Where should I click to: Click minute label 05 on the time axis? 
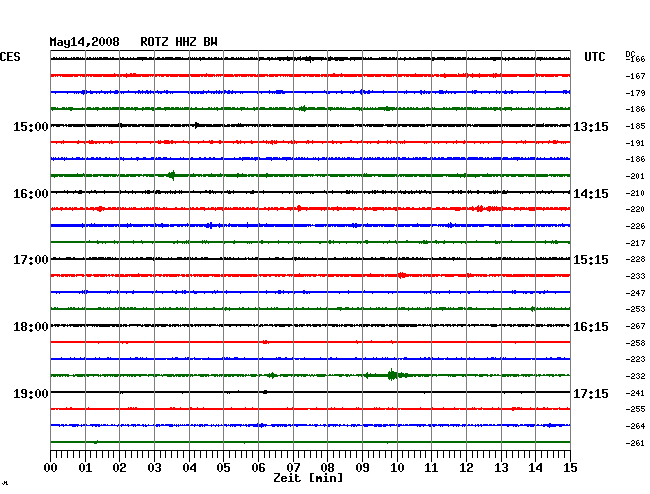tap(223, 468)
